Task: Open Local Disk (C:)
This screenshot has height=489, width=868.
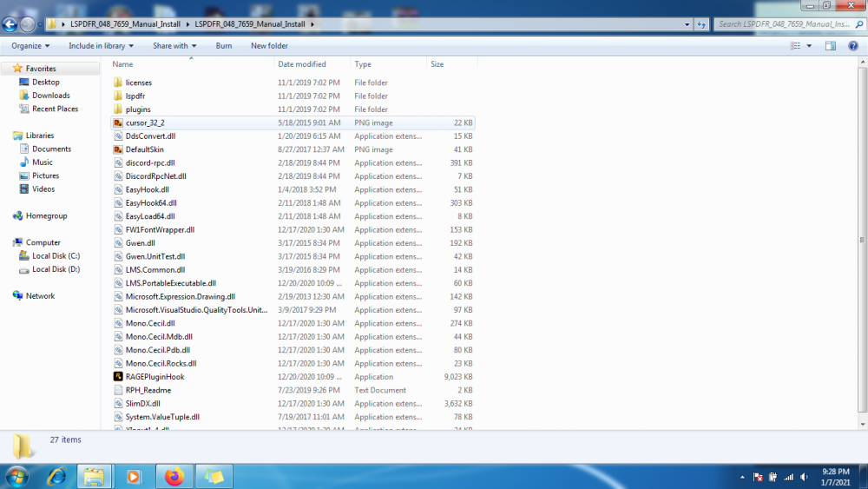Action: click(56, 256)
